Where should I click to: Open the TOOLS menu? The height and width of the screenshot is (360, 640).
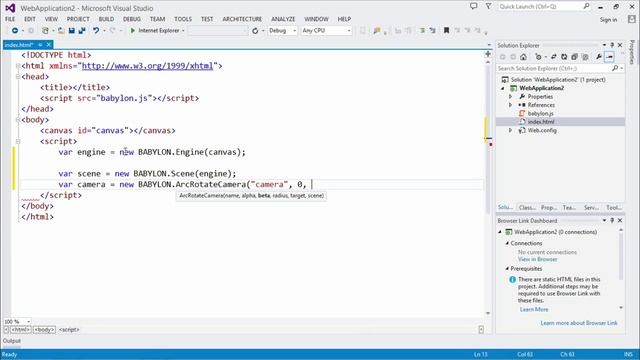(x=182, y=19)
